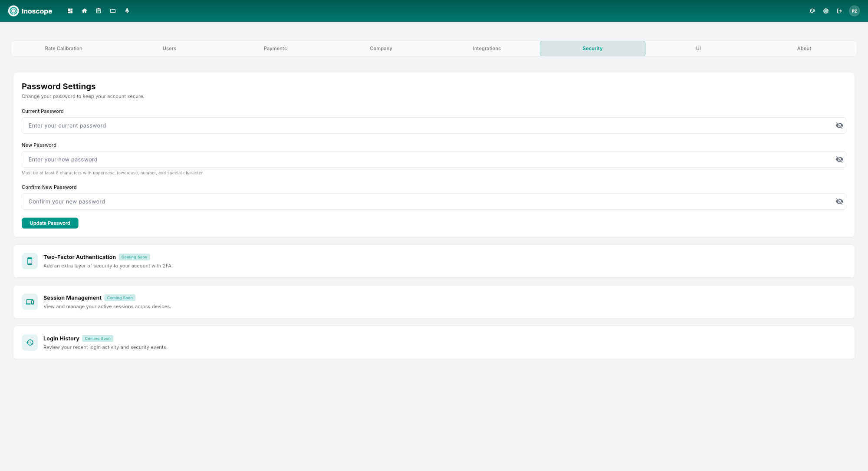Reveal the new password field contents
This screenshot has width=868, height=471.
pos(839,159)
